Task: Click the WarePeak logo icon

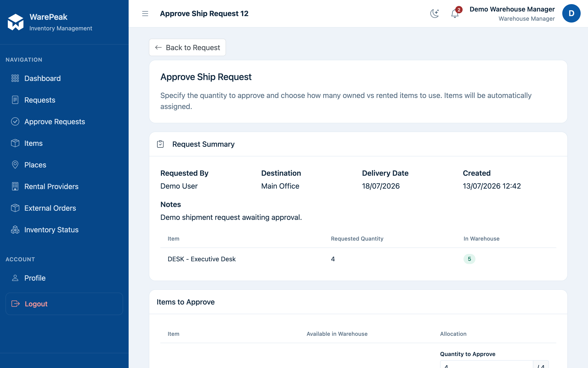Action: pyautogui.click(x=16, y=22)
